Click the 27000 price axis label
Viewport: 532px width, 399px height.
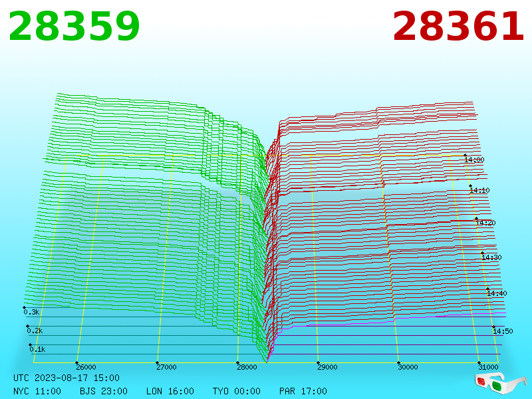click(x=166, y=367)
